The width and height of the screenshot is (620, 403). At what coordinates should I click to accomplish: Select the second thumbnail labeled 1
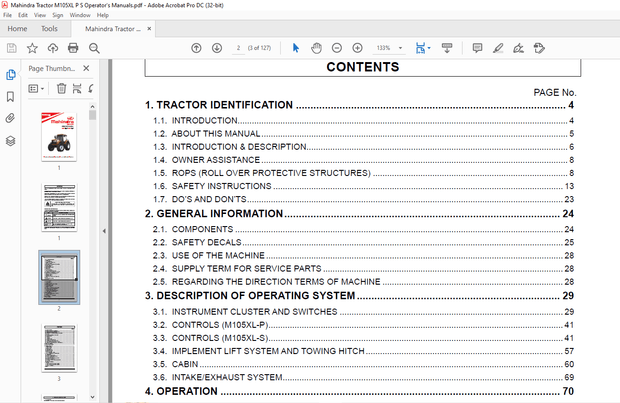click(x=59, y=207)
